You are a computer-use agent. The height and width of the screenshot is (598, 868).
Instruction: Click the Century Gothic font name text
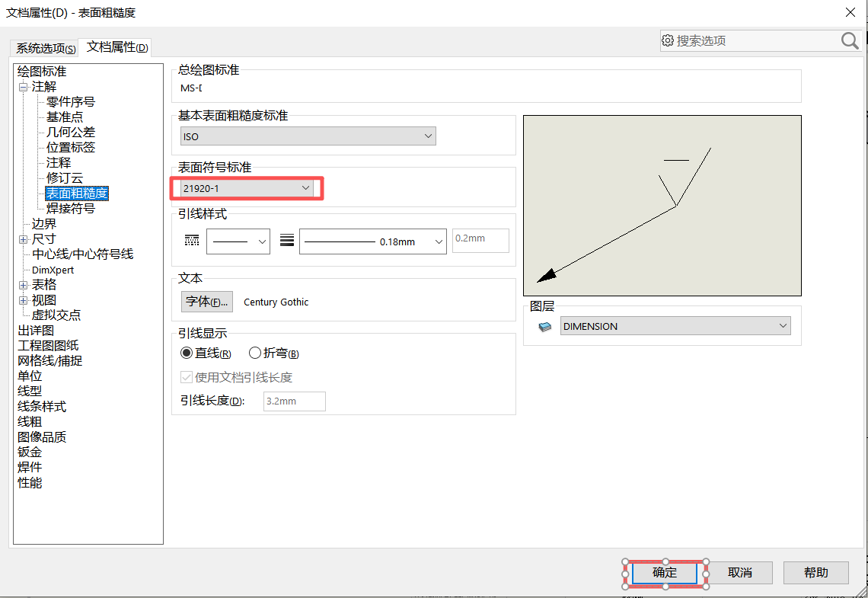[x=276, y=302]
